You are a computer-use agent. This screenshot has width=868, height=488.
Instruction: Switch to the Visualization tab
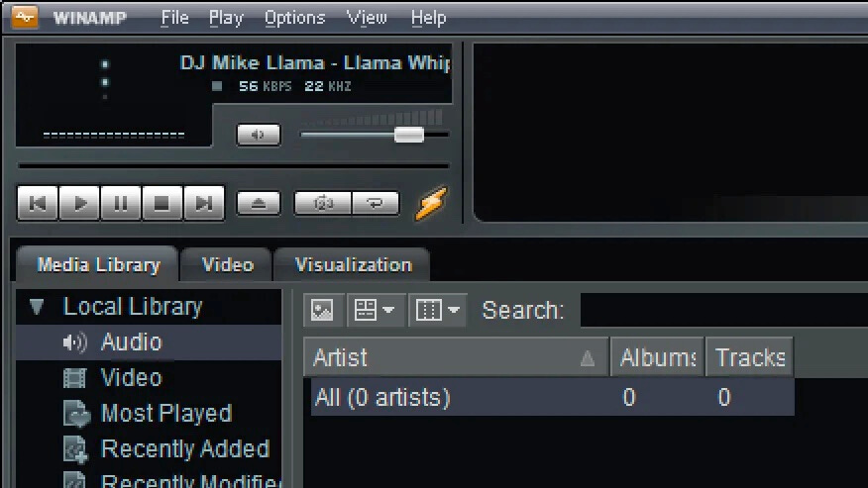pyautogui.click(x=353, y=264)
